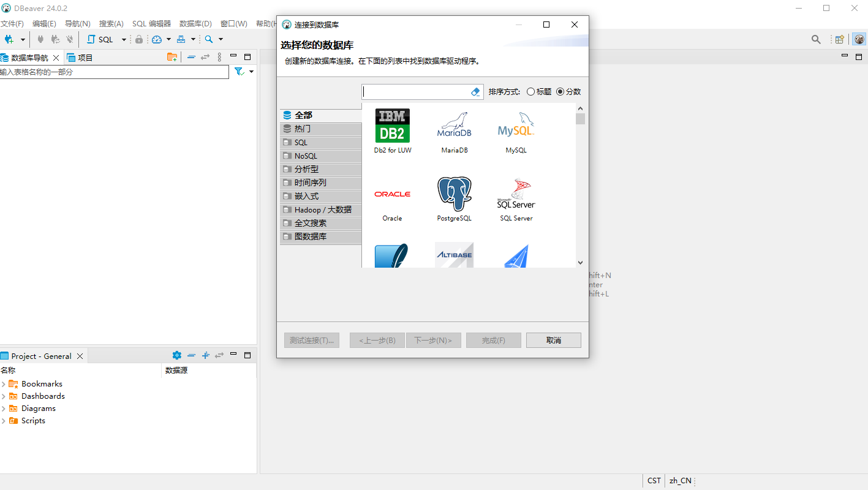Select the 标题 sorting radio button
The height and width of the screenshot is (490, 868).
click(530, 91)
